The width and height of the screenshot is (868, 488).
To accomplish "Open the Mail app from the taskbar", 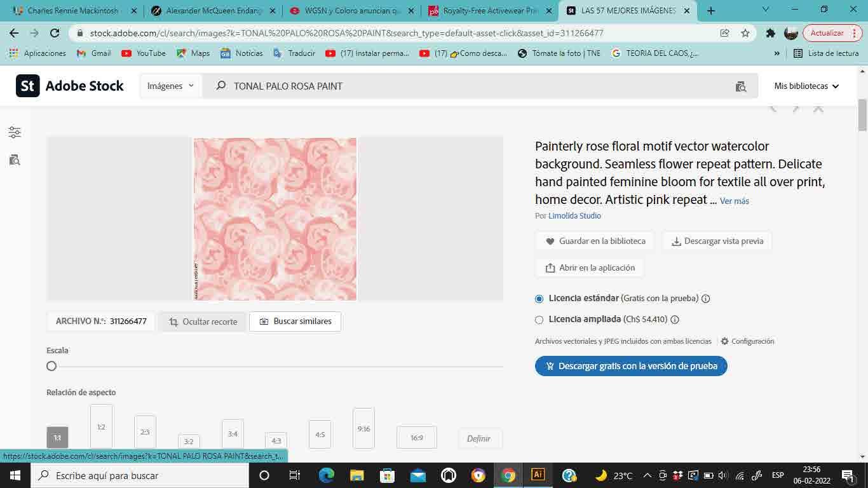I will [x=417, y=475].
